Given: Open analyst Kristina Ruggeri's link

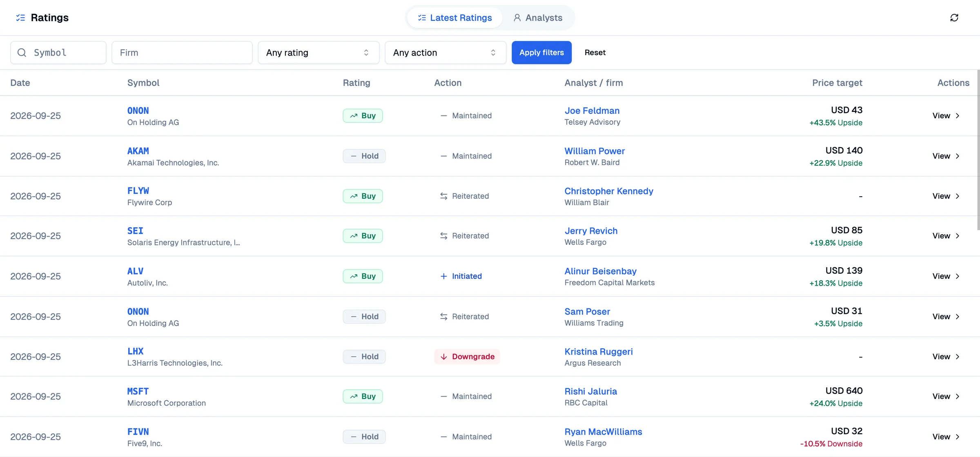Looking at the screenshot, I should click(x=599, y=352).
